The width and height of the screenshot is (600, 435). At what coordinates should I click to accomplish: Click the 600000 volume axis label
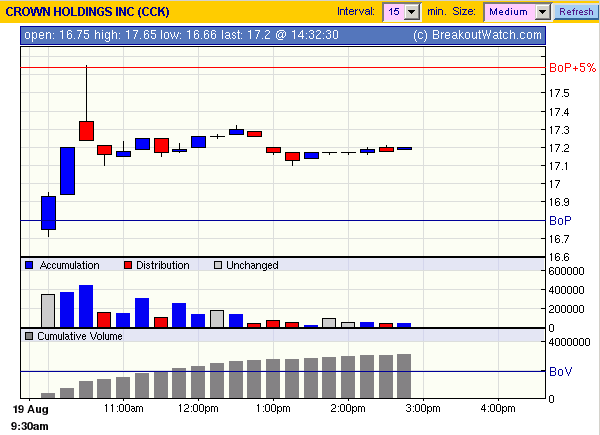(566, 271)
